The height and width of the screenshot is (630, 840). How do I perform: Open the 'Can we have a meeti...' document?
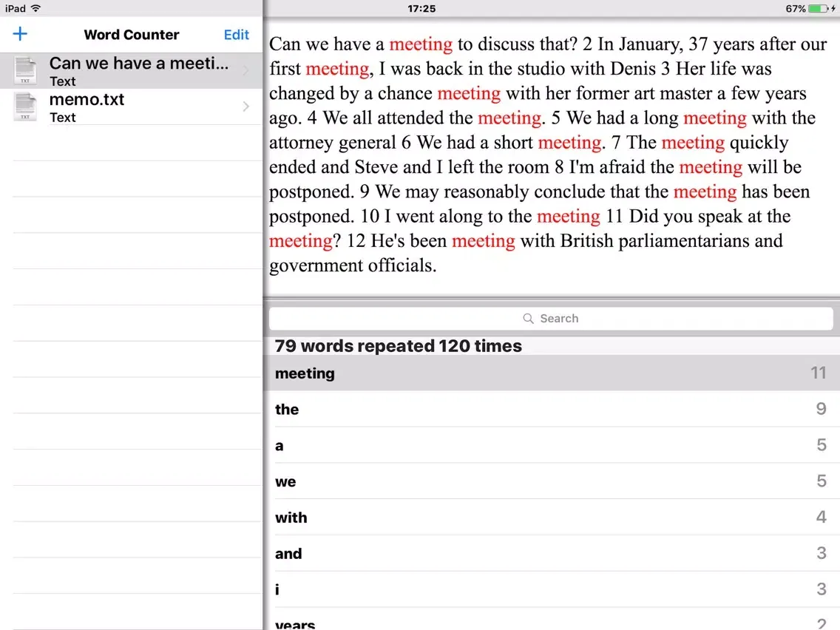(132, 71)
